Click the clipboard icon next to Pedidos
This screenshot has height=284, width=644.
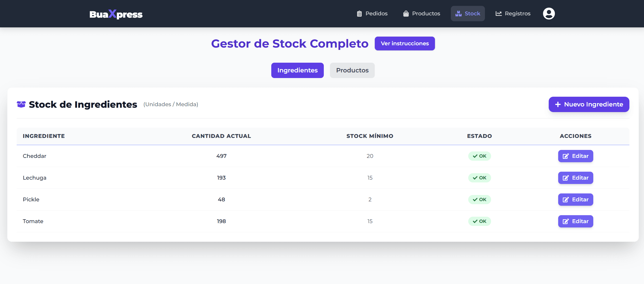[x=359, y=13]
